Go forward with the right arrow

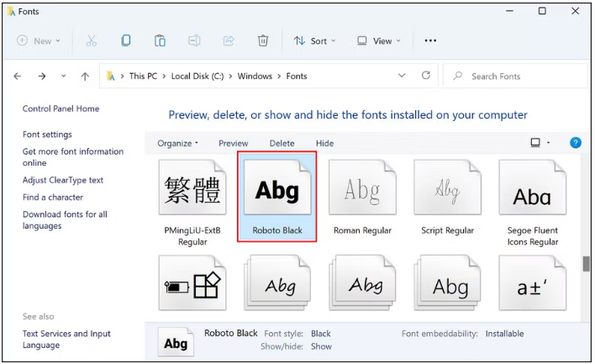coord(42,76)
